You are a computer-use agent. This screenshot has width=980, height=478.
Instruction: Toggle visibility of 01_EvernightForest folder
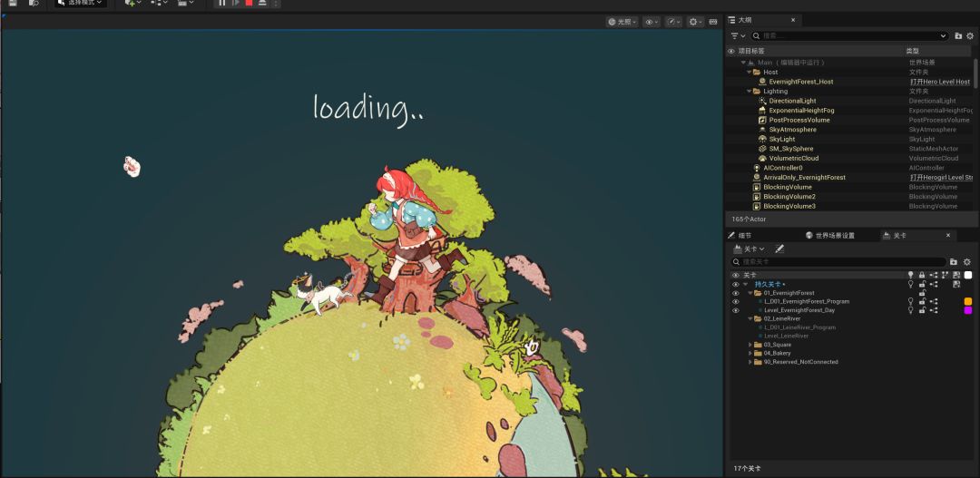click(735, 293)
